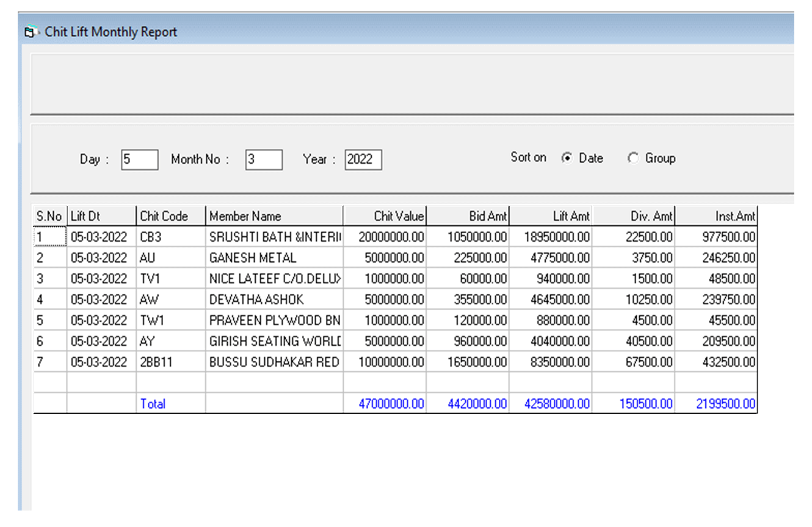Viewport: 812px width, 527px height.
Task: Click dividend amount 3750.00 cell
Action: [x=634, y=258]
